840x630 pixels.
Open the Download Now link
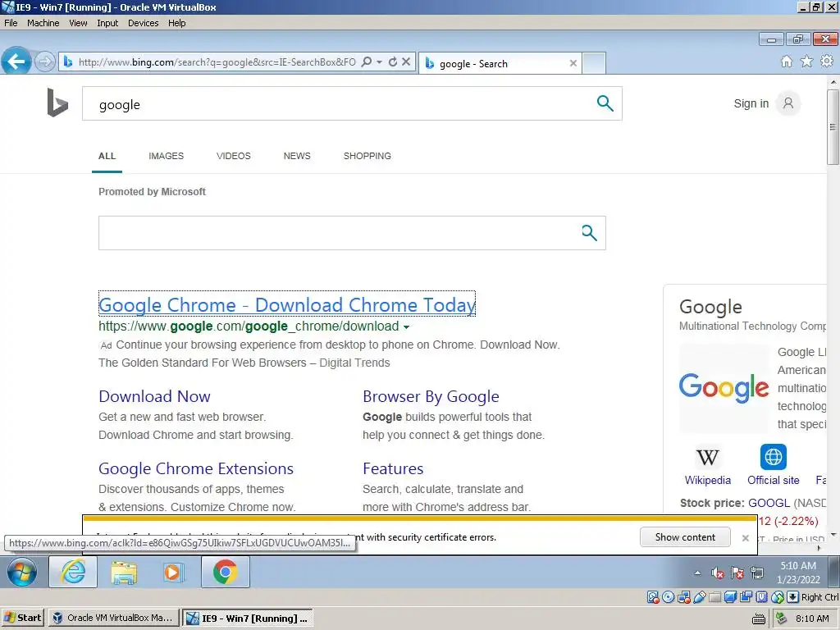click(154, 396)
